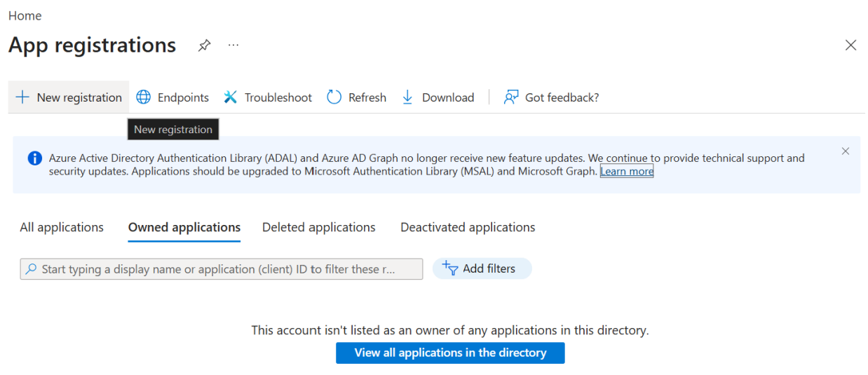Open the Troubleshoot tool

pos(268,97)
